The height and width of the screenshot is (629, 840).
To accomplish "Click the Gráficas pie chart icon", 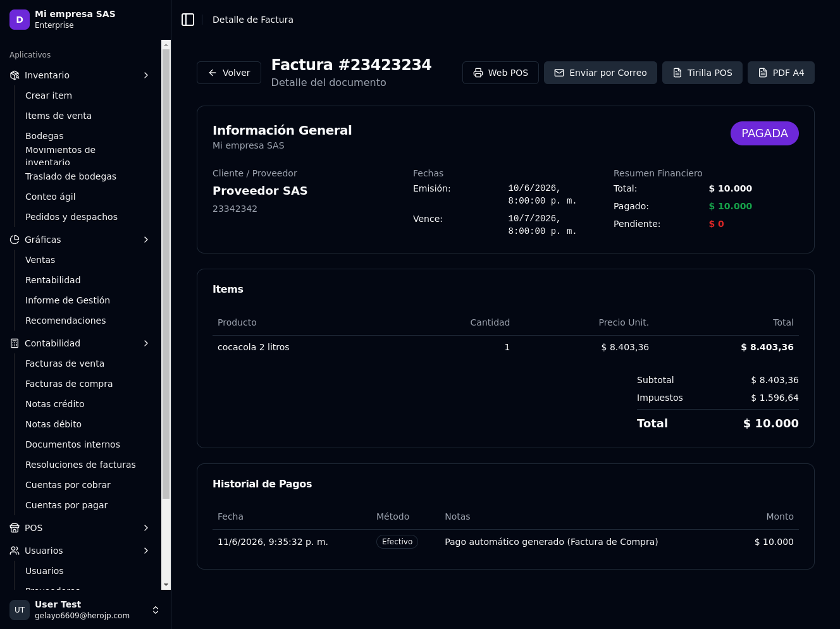I will [15, 240].
